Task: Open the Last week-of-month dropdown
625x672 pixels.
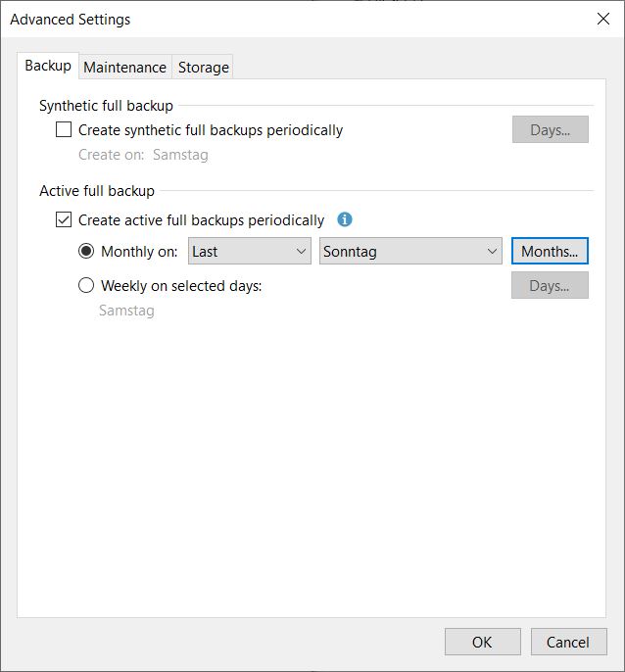Action: [x=249, y=252]
